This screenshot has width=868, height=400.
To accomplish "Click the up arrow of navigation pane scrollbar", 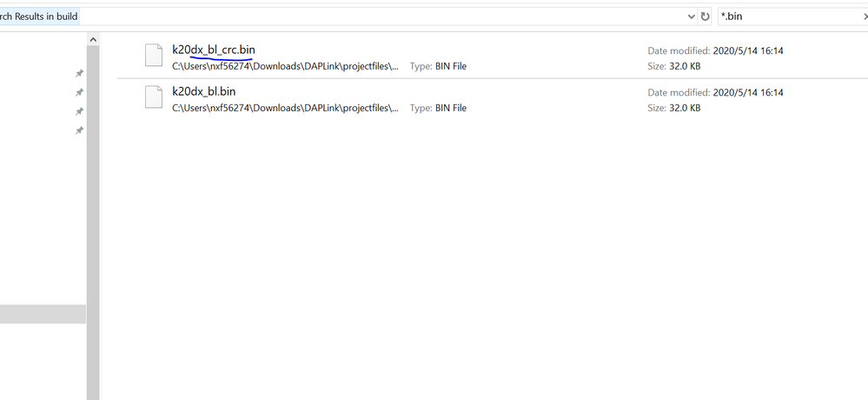I will (x=93, y=39).
